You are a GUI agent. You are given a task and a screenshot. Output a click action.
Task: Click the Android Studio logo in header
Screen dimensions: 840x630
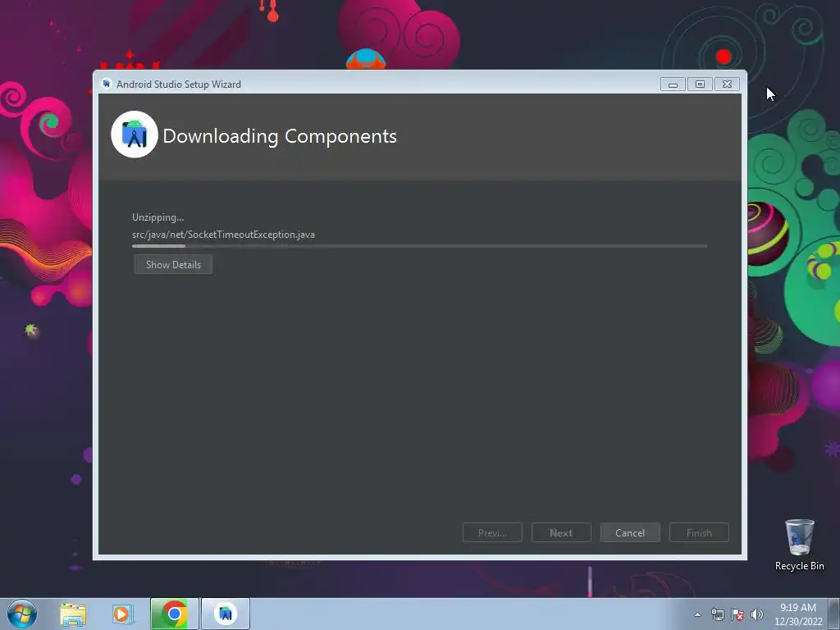pyautogui.click(x=134, y=135)
